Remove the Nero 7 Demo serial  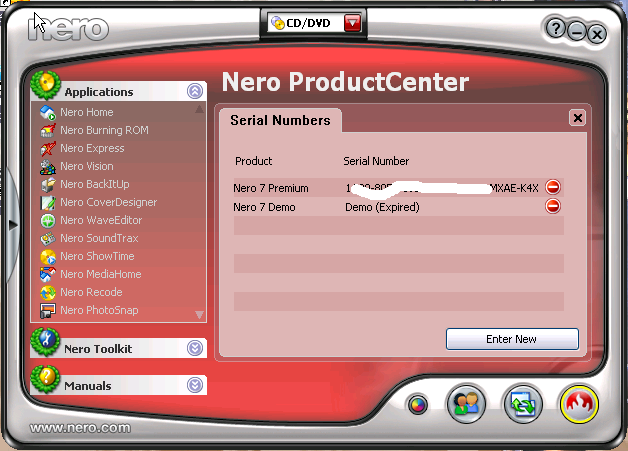coord(553,206)
